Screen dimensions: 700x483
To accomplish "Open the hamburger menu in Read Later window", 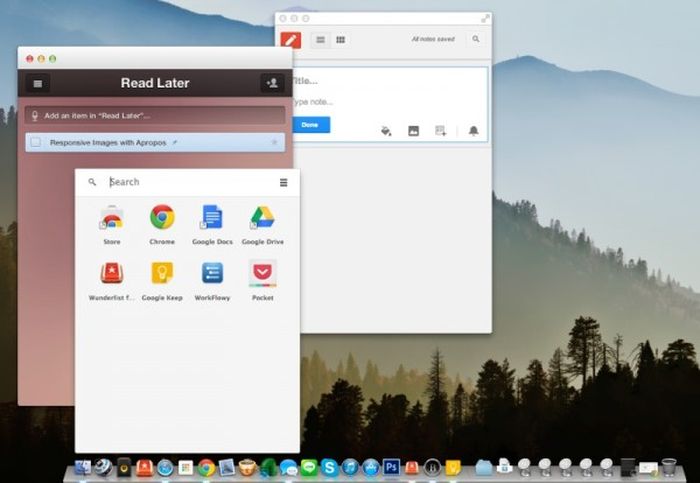I will [x=38, y=83].
